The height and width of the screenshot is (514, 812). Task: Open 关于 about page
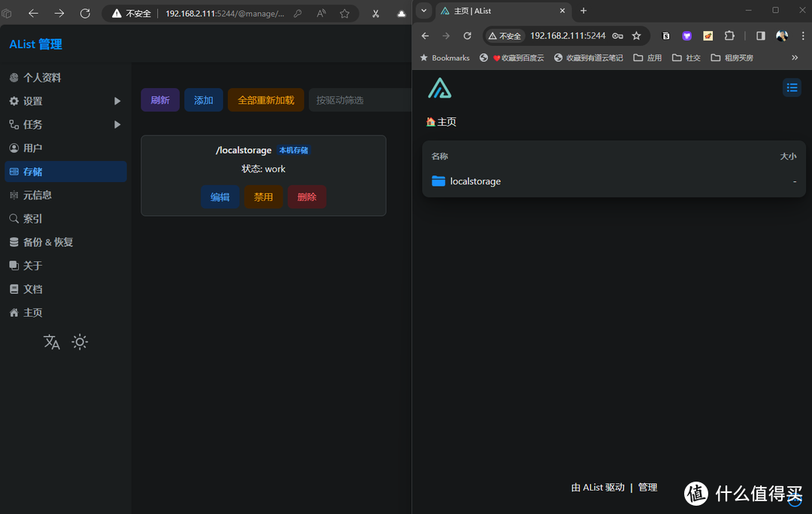point(65,266)
